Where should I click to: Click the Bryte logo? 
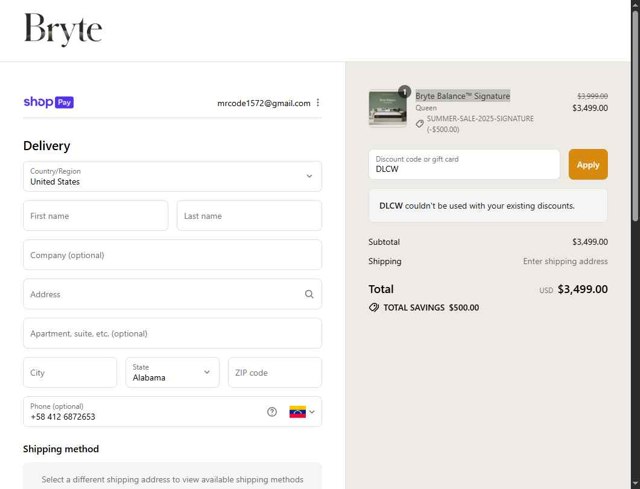pyautogui.click(x=63, y=29)
